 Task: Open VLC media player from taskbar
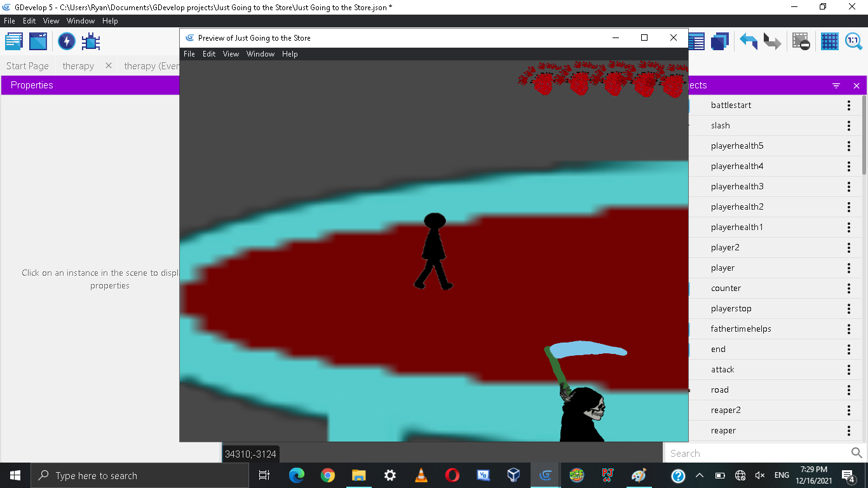421,475
